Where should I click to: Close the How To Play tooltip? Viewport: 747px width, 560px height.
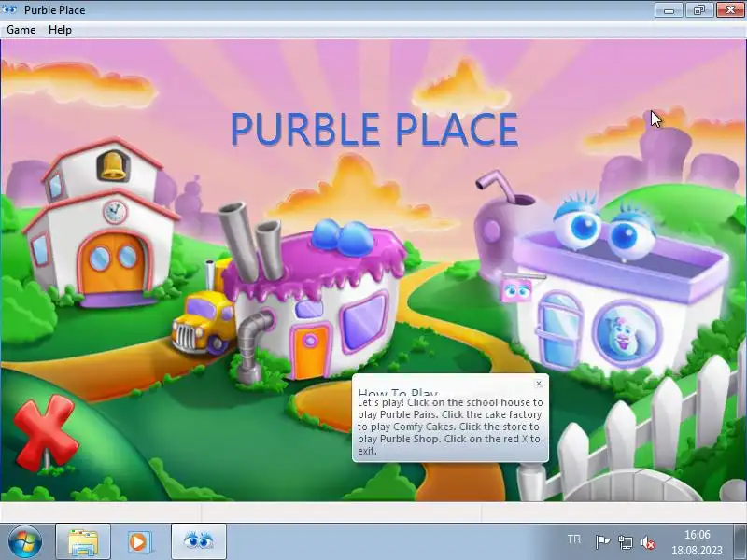[539, 384]
